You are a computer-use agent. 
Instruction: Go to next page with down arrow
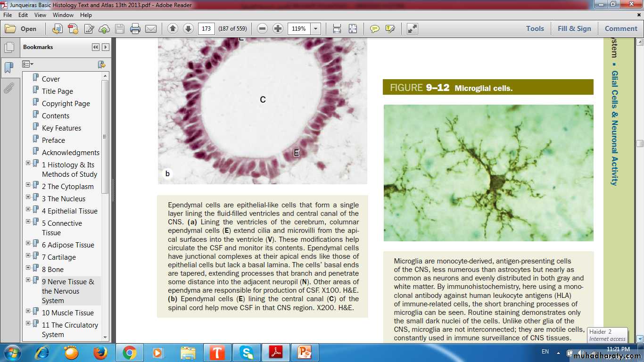coord(188,29)
